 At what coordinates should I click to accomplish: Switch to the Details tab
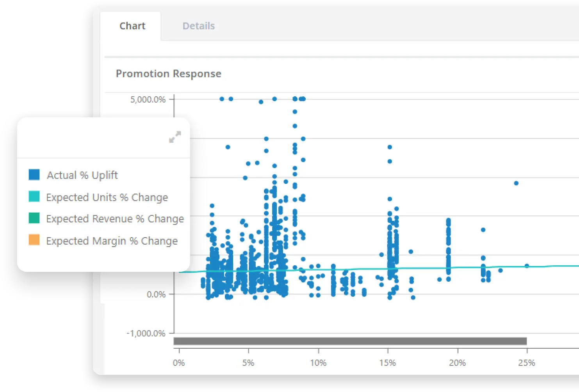point(198,26)
